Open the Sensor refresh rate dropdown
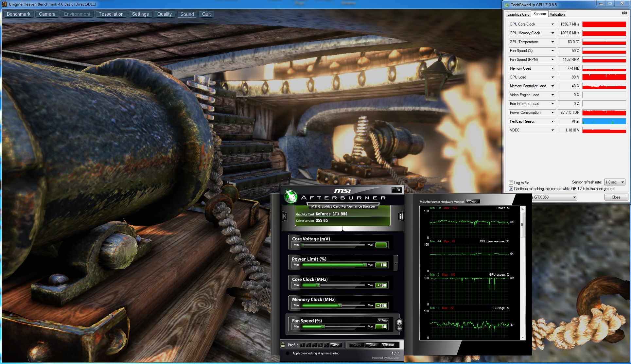Viewport: 631px width, 364px height. (x=615, y=182)
